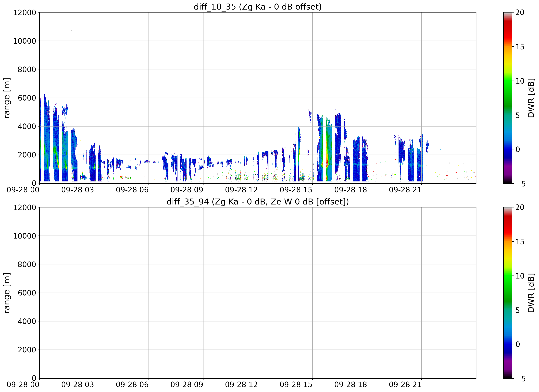Click the '12000' y-tick on the bottom plot

click(25, 207)
